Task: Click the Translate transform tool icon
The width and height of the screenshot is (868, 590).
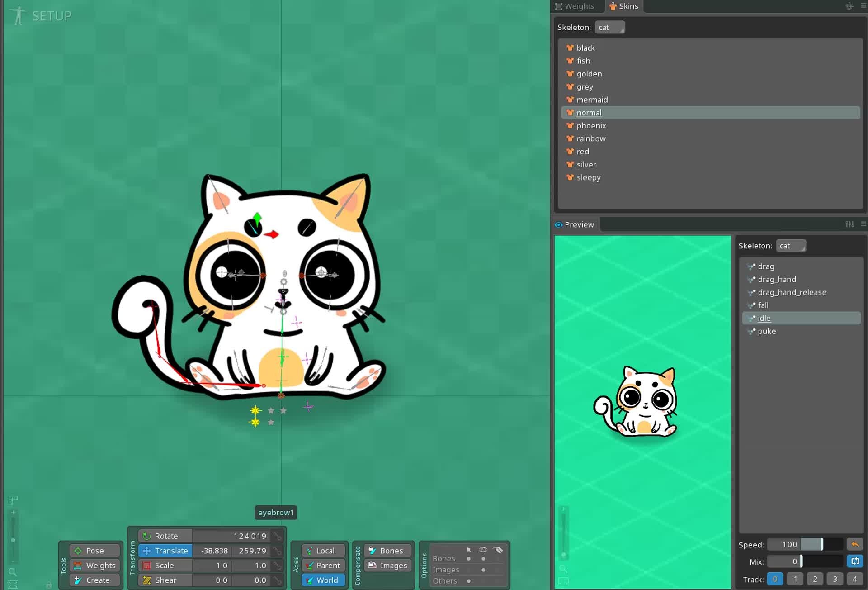Action: tap(147, 551)
